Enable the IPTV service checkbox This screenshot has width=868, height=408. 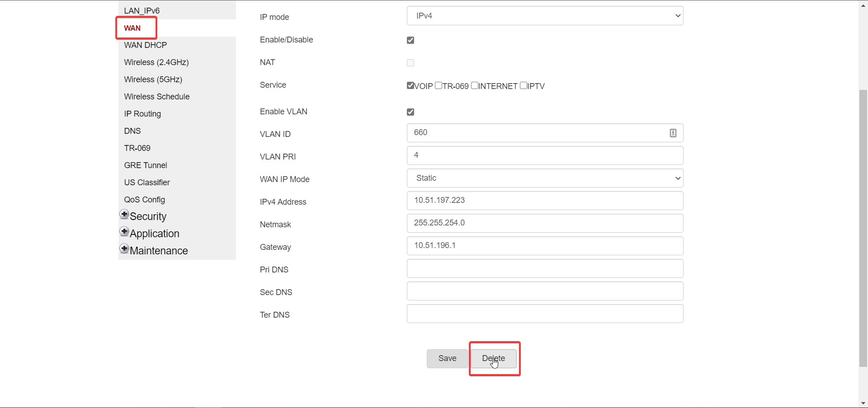[524, 85]
